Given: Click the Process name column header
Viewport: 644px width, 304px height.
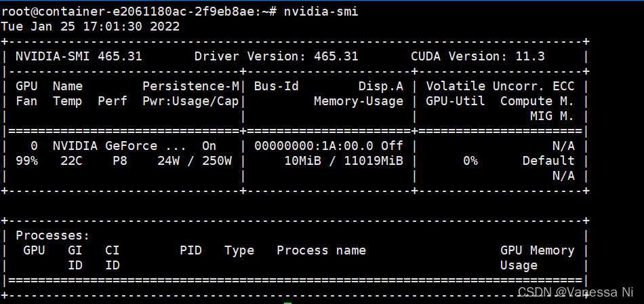Looking at the screenshot, I should pos(321,250).
